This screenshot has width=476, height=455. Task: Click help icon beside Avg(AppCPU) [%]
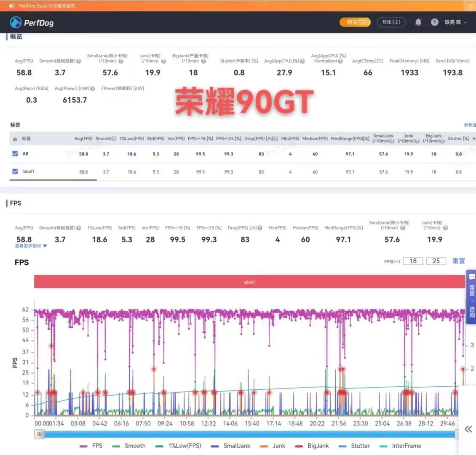coord(302,61)
